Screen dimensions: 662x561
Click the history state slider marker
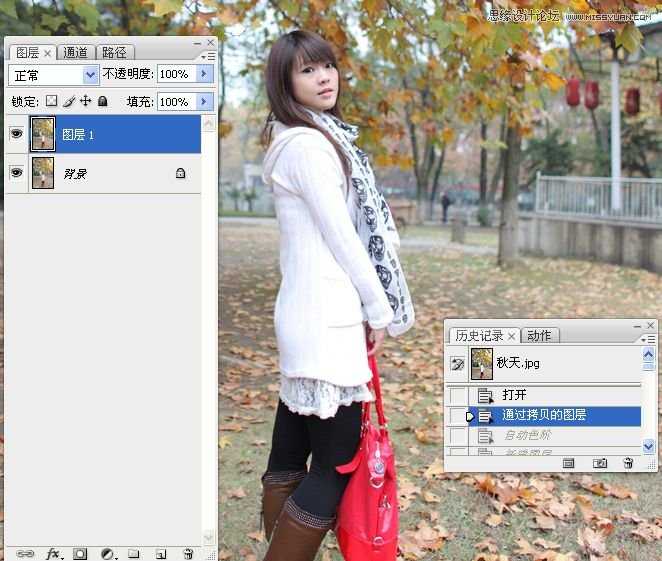coord(469,417)
